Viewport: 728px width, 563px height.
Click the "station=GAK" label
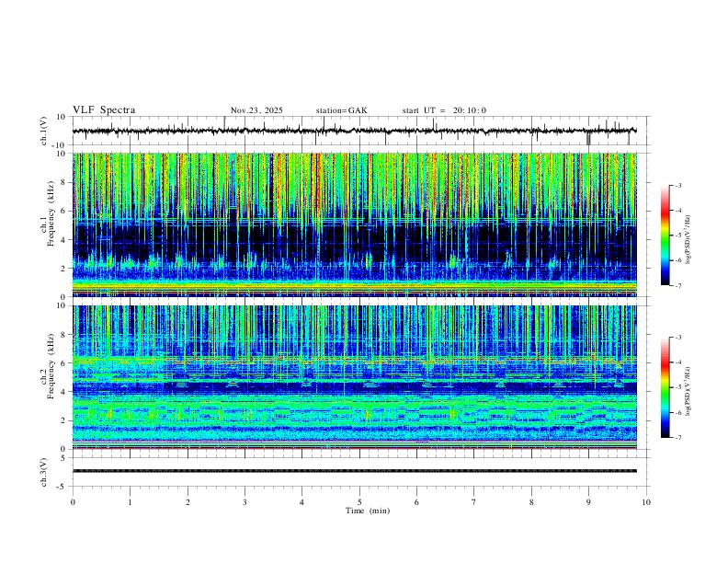pyautogui.click(x=341, y=110)
